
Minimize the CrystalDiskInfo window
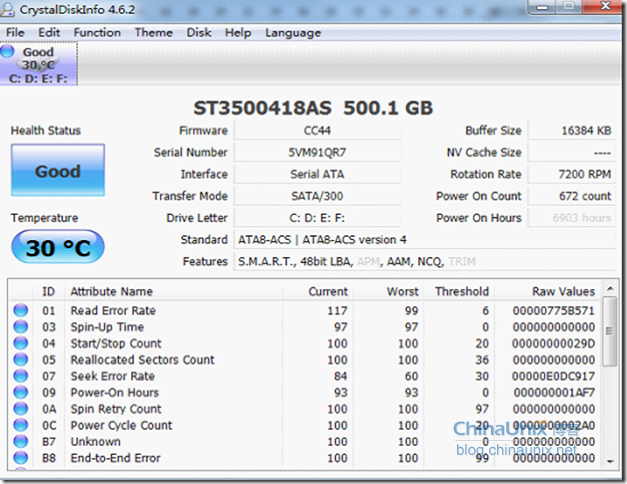(x=542, y=7)
